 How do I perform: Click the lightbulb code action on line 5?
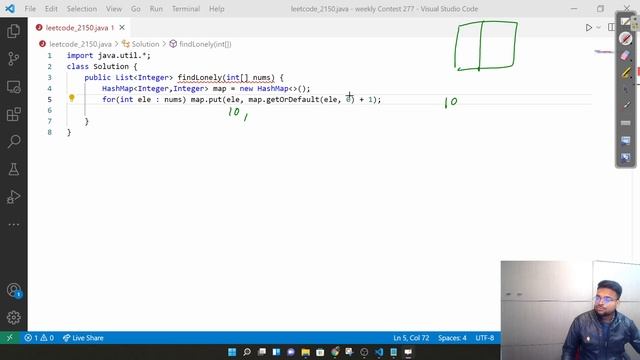point(72,98)
